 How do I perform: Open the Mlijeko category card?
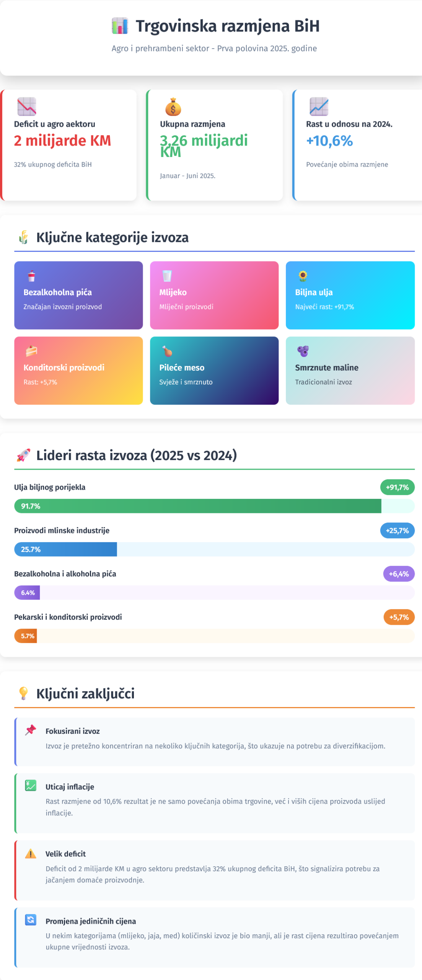tap(214, 295)
